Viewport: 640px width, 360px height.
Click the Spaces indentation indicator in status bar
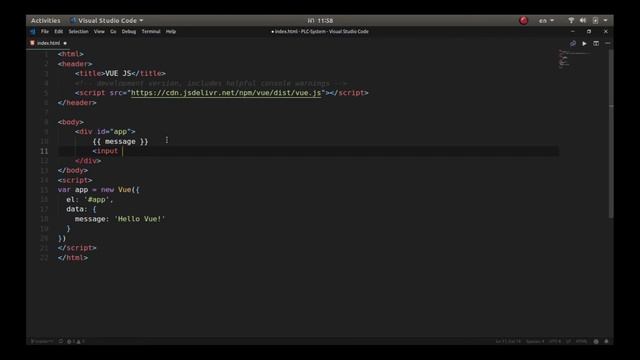point(535,341)
